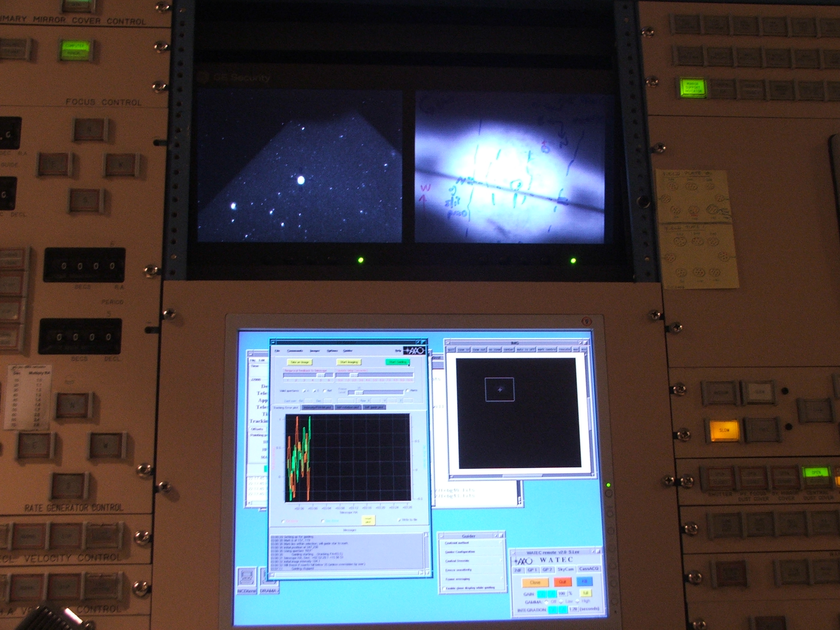Switch to the CassACQ tab

589,569
